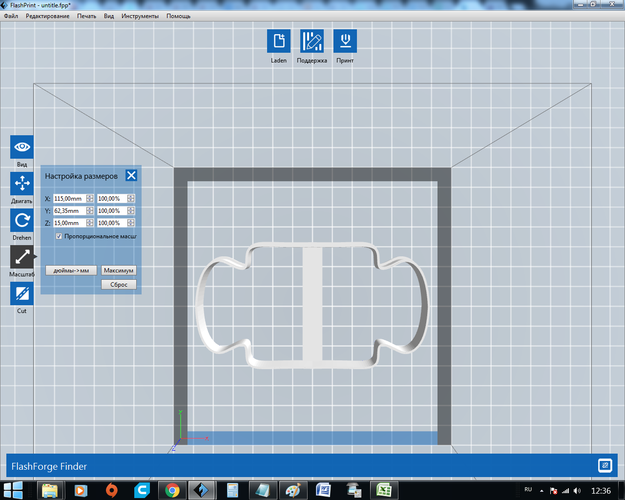Click the network signal tray icon
This screenshot has width=625, height=500.
click(x=565, y=490)
